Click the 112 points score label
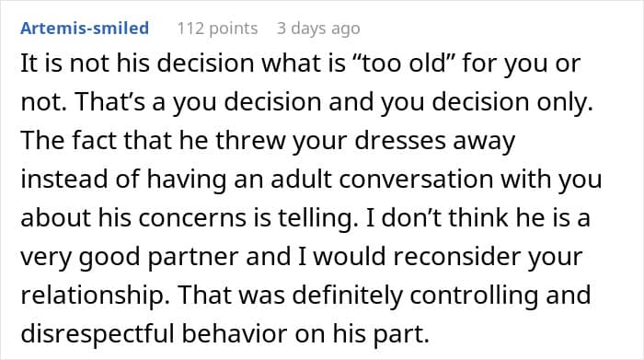Image resolution: width=644 pixels, height=360 pixels. point(217,29)
